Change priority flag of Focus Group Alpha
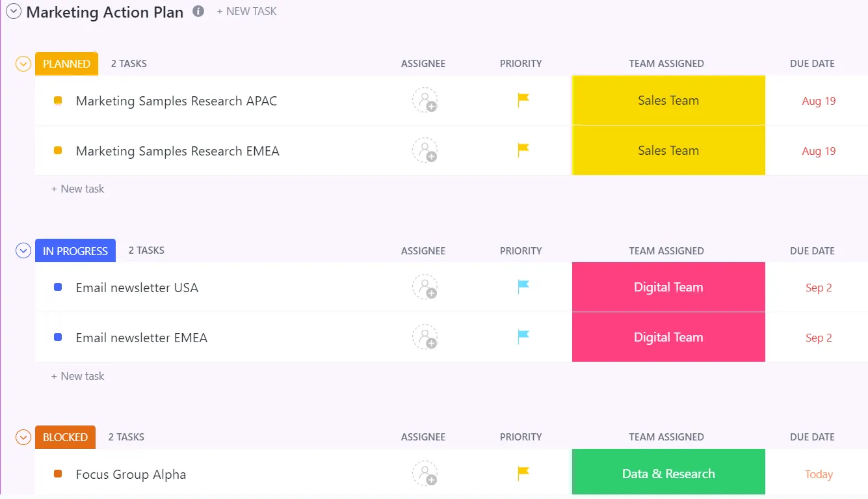868x499 pixels. point(523,473)
